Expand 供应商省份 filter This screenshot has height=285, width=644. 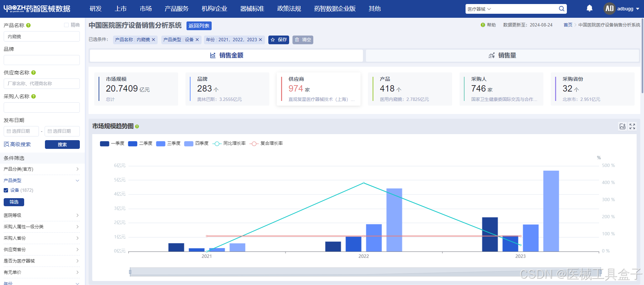(42, 249)
